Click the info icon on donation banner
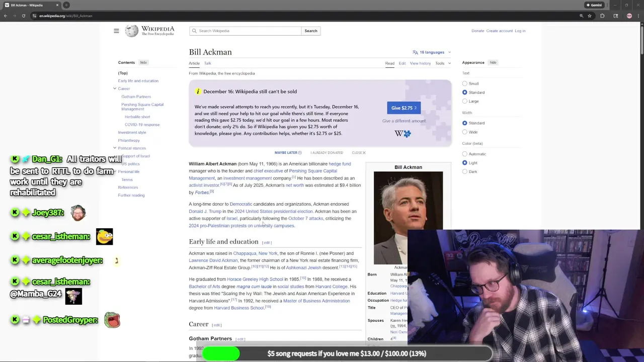The height and width of the screenshot is (362, 644). pyautogui.click(x=198, y=92)
